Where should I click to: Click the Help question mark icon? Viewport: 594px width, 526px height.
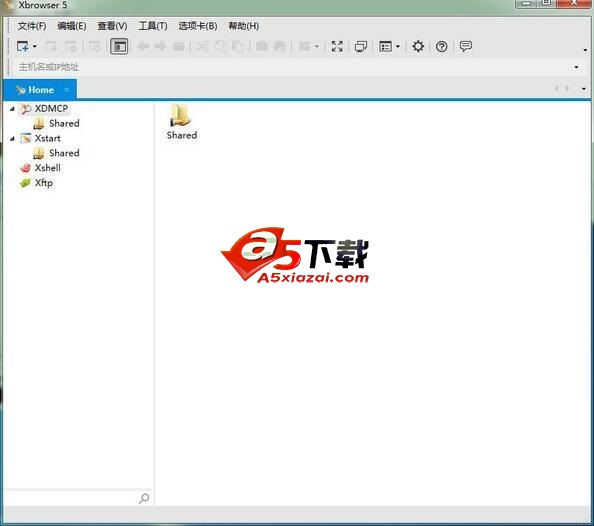point(442,47)
